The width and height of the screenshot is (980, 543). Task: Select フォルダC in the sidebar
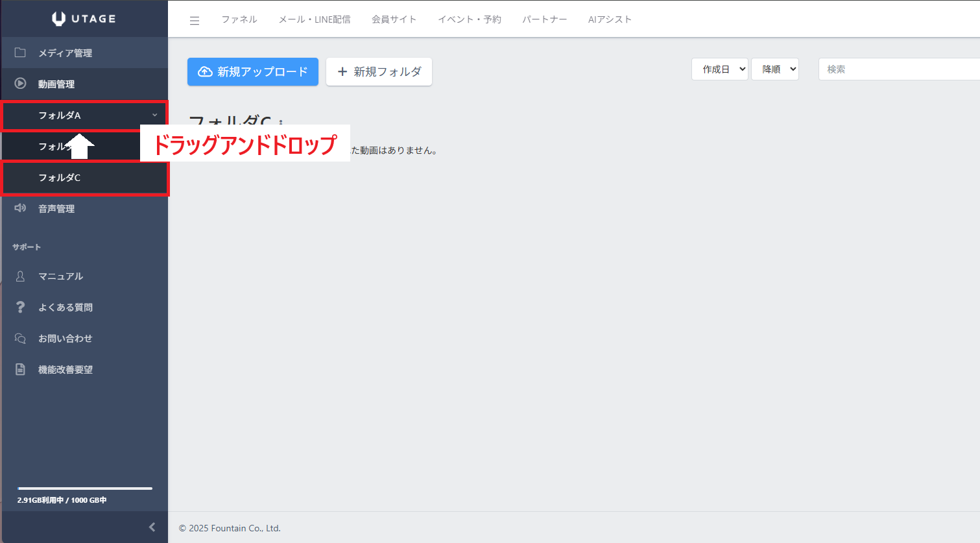tap(60, 178)
